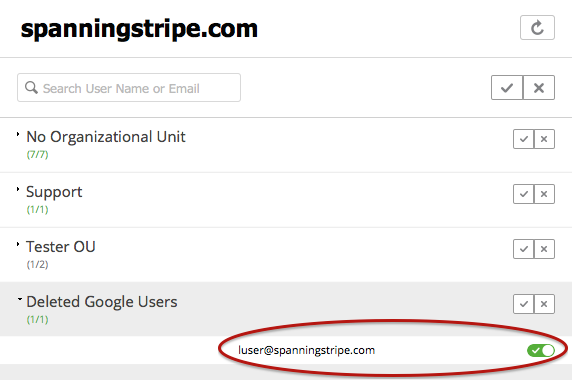
Task: Enable all Support users with checkmark
Action: point(523,194)
